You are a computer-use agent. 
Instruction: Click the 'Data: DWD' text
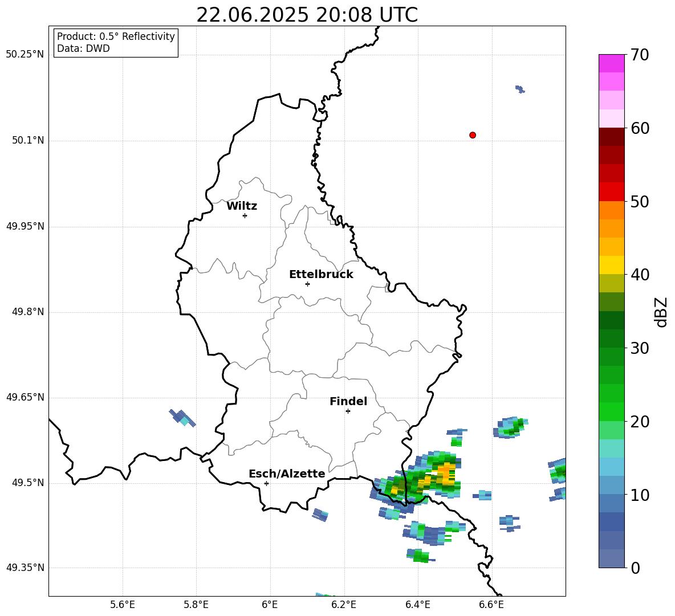(83, 48)
